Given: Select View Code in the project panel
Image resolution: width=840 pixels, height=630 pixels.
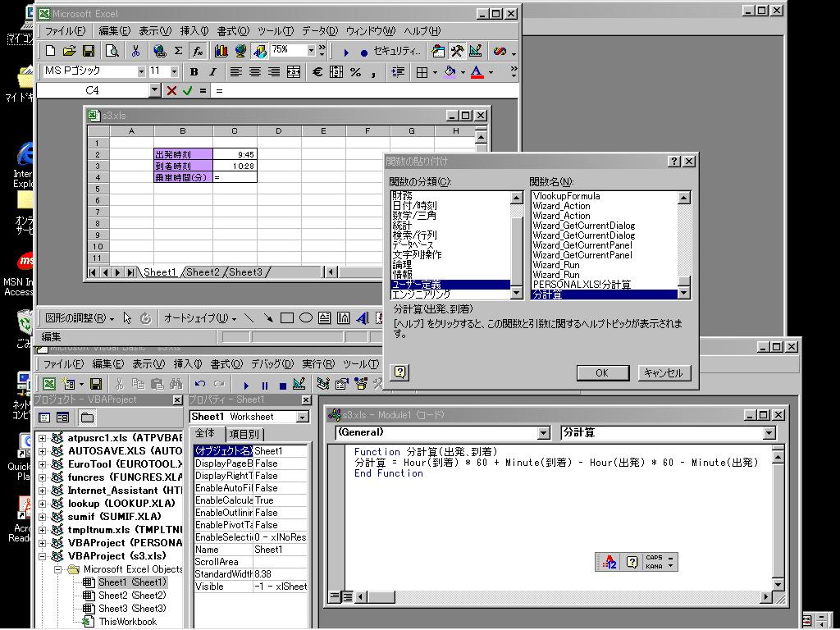Looking at the screenshot, I should pos(44,418).
